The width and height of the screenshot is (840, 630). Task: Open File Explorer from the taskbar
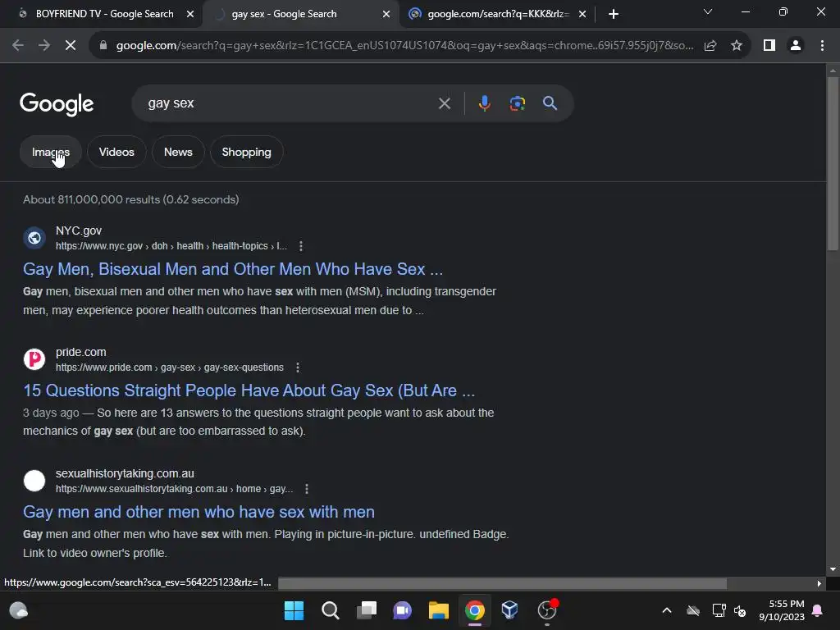tap(439, 610)
